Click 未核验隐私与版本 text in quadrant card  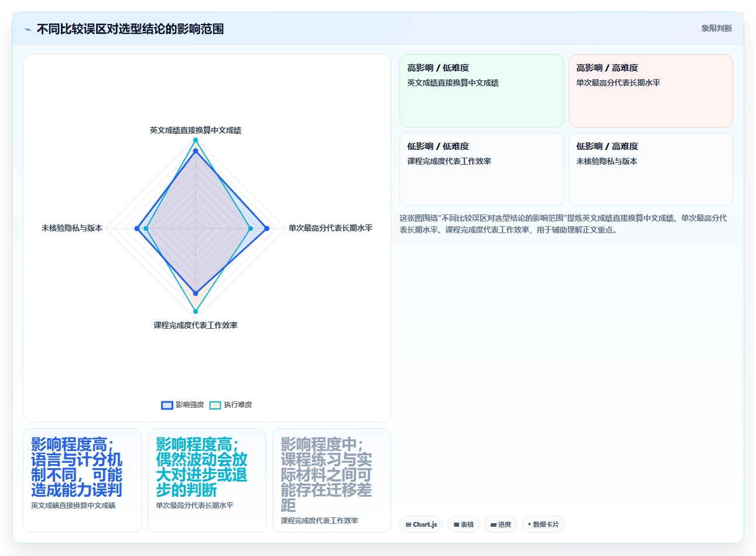(607, 161)
